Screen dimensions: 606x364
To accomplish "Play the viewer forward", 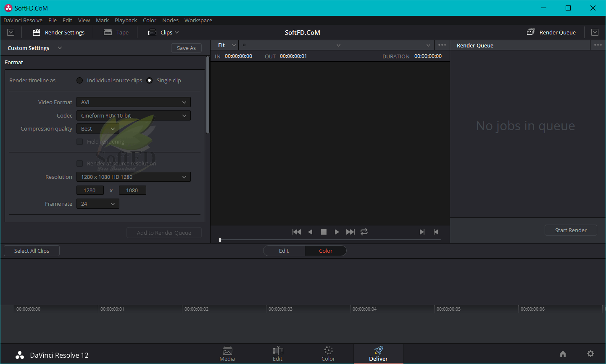I will click(x=337, y=232).
